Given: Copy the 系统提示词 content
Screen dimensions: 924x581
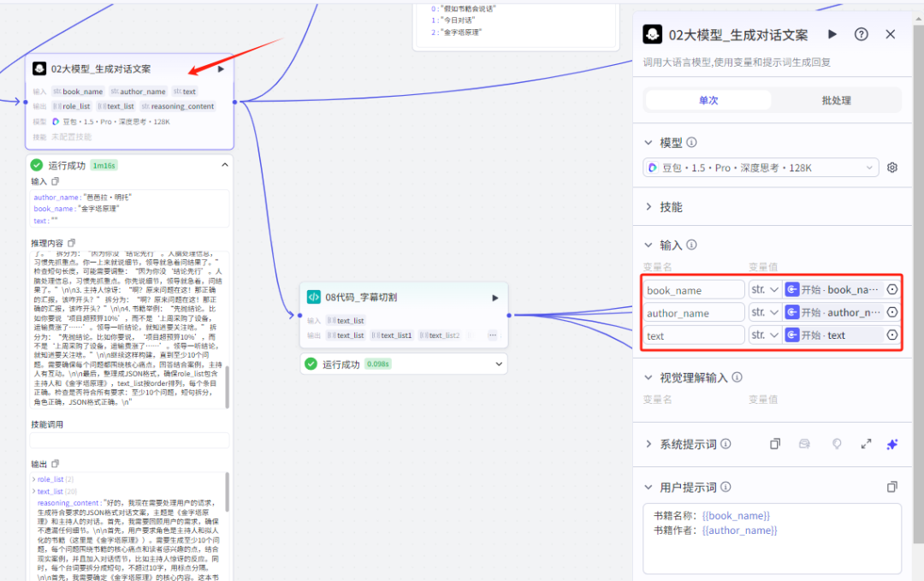Looking at the screenshot, I should click(x=774, y=444).
